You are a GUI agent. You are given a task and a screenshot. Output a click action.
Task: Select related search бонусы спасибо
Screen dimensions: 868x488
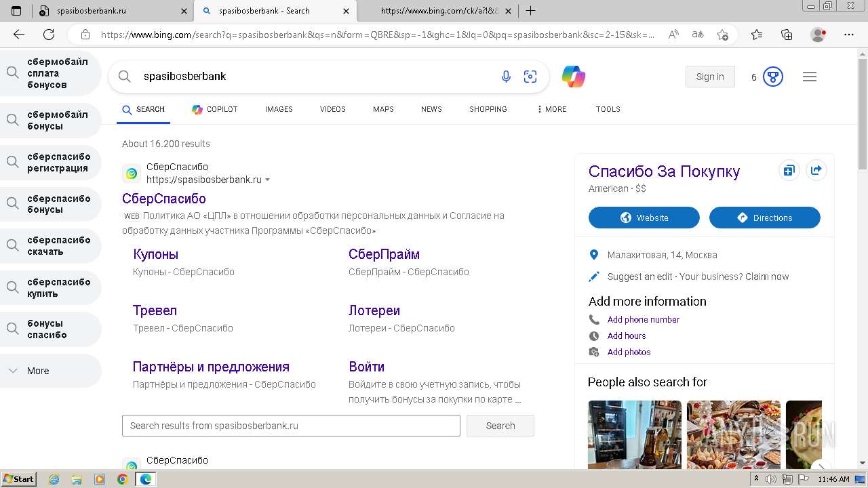(51, 329)
